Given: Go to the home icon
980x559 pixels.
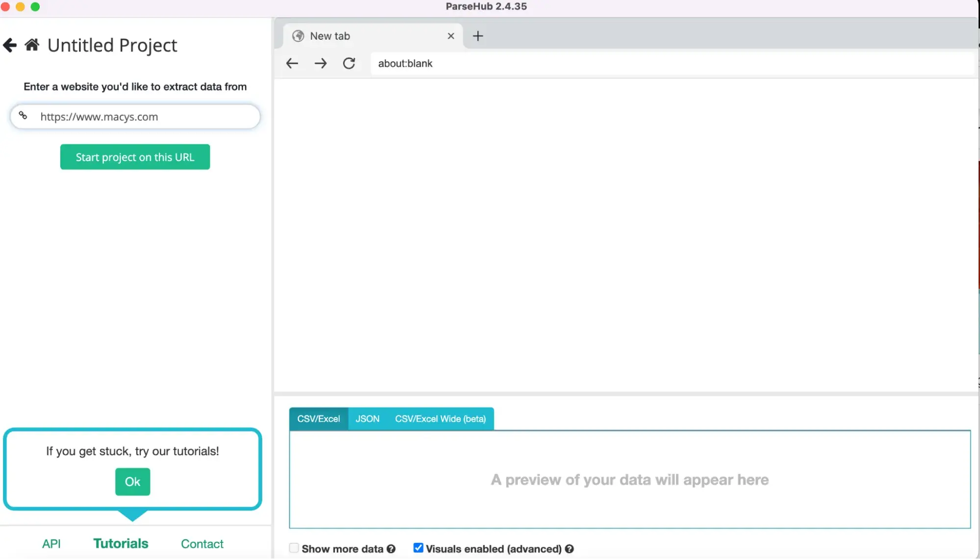Looking at the screenshot, I should (32, 45).
